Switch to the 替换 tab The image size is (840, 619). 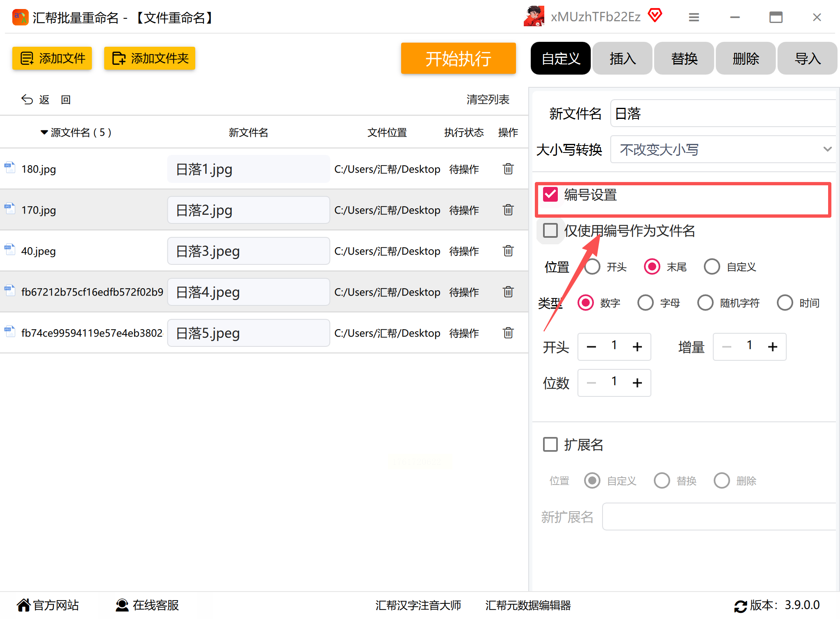coord(684,59)
